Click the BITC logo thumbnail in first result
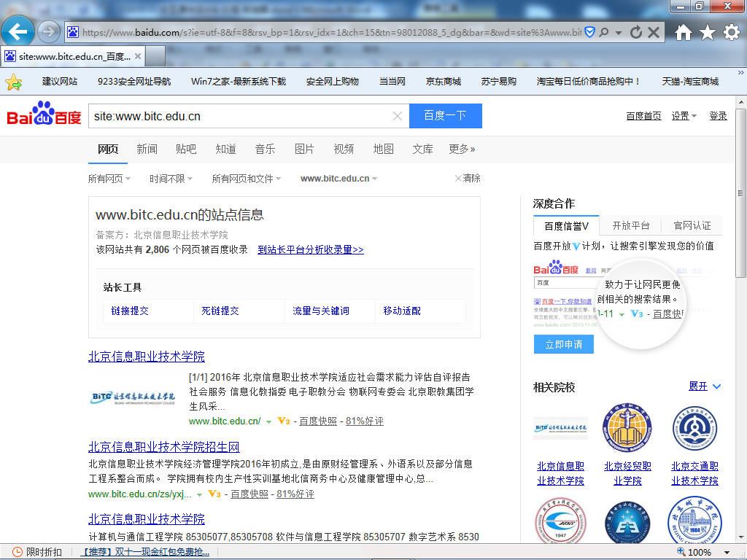This screenshot has height=560, width=747. point(133,399)
